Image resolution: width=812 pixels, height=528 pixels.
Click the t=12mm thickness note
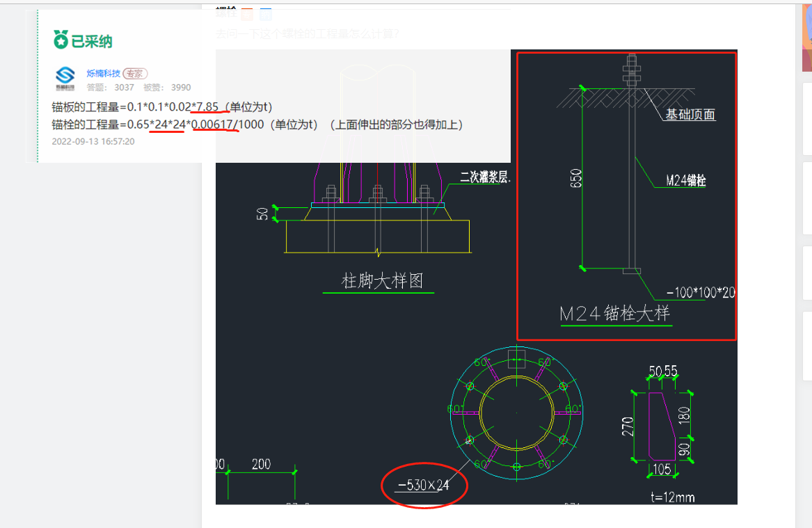pos(672,497)
